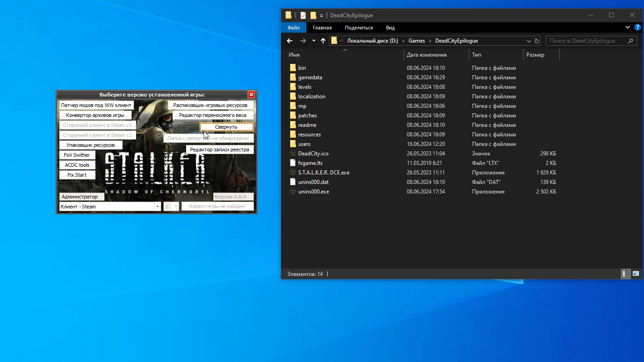This screenshot has width=644, height=362.
Task: Open Редактор переносимого веса
Action: coord(213,115)
